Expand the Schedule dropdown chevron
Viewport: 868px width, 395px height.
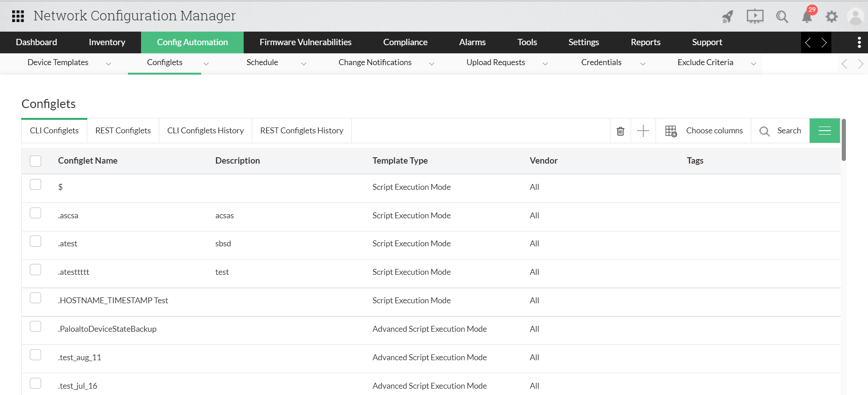pos(304,64)
